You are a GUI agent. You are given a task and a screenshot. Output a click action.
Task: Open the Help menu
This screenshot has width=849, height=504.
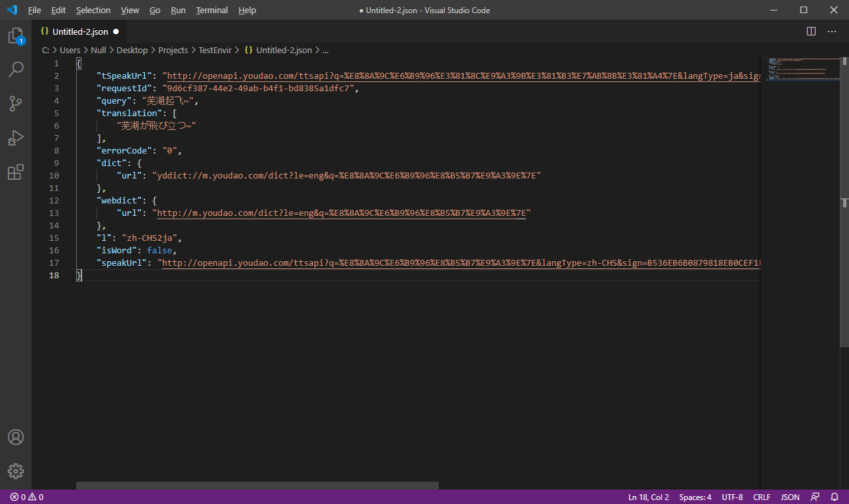point(248,10)
